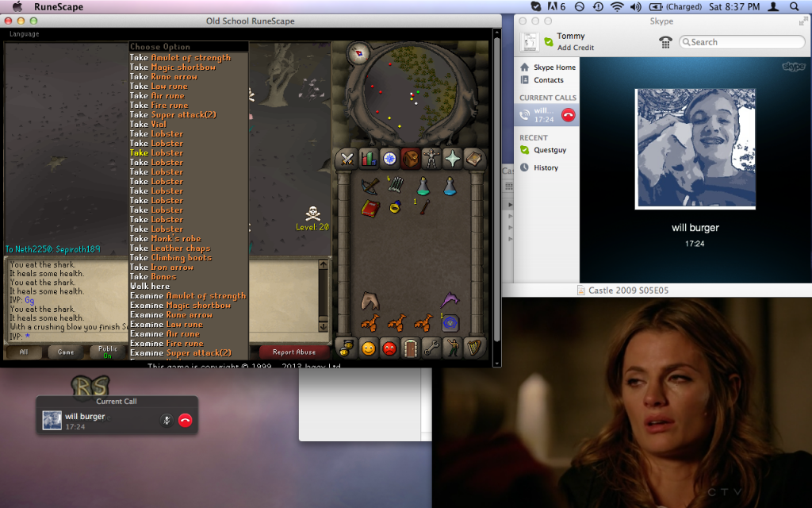Toggle Skype full-screen arrows in title bar

point(803,21)
